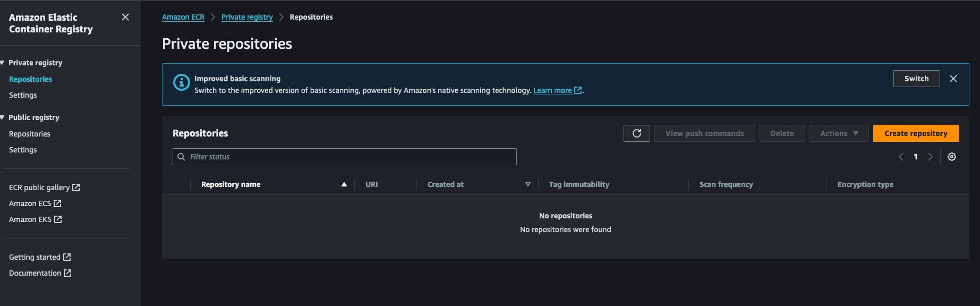Collapse the Private registry section
This screenshot has width=980, height=306.
[x=3, y=63]
